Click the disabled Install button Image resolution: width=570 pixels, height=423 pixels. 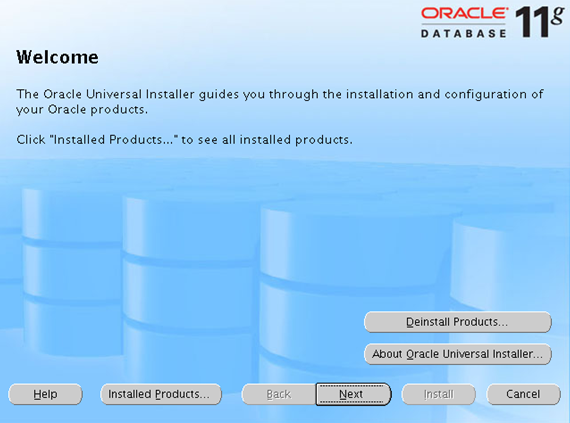439,394
